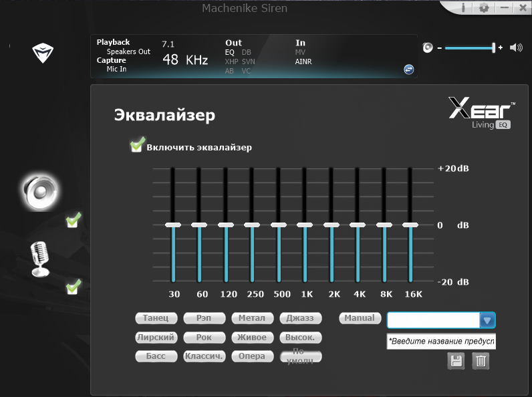The height and width of the screenshot is (397, 532).
Task: Mute the sound via the loudspeaker icon
Action: (x=516, y=47)
